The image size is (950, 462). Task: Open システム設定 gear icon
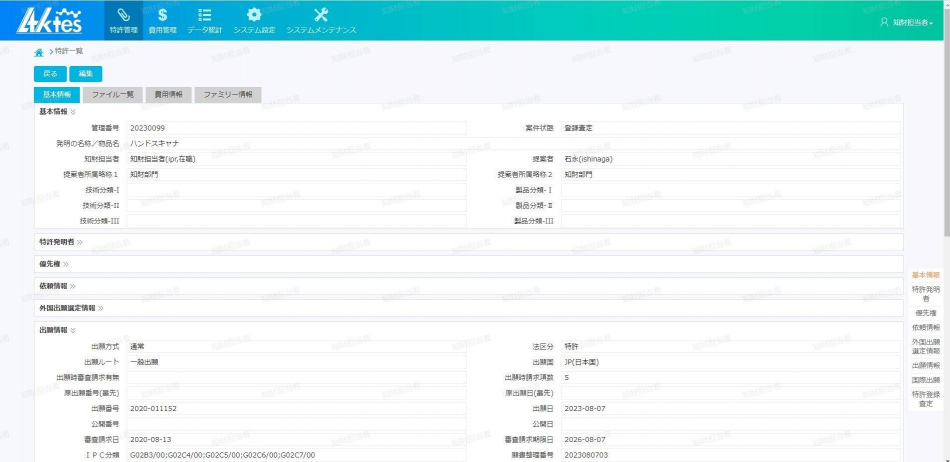click(254, 19)
